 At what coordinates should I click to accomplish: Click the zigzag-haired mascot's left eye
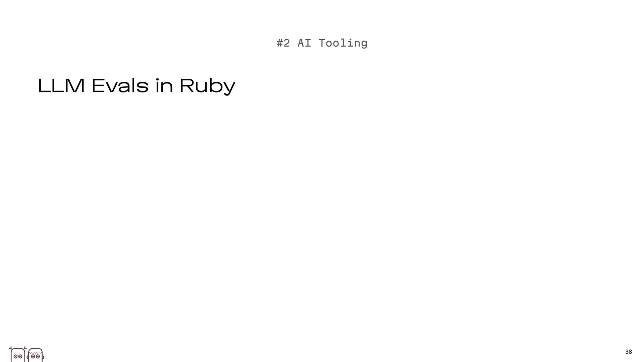pos(33,357)
